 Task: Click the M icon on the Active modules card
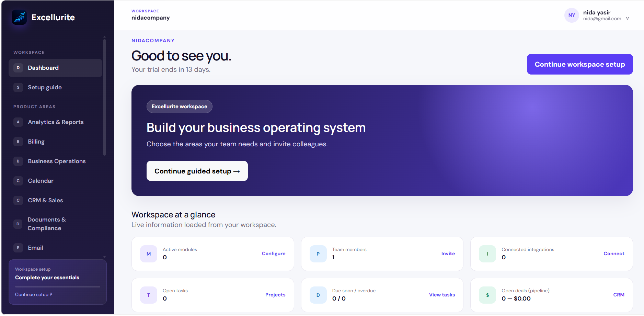(x=149, y=254)
